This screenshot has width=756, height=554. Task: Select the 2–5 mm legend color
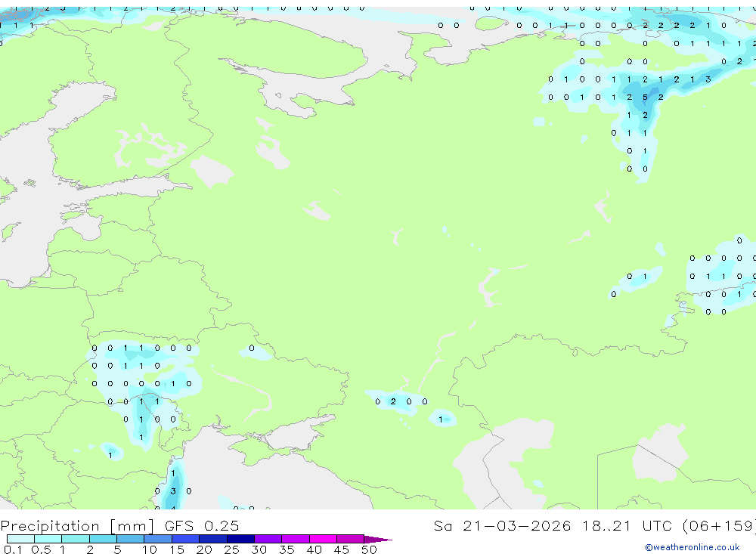pyautogui.click(x=103, y=539)
